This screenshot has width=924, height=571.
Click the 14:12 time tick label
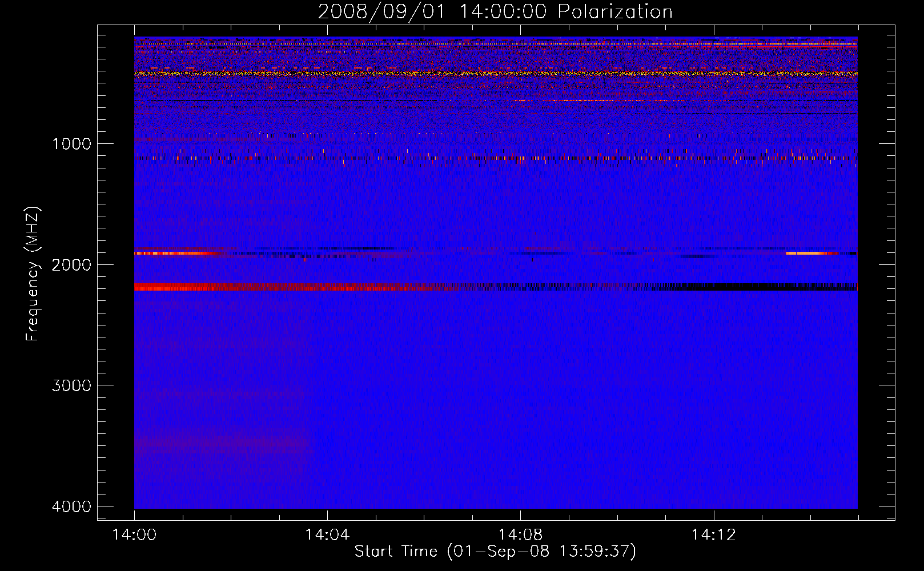point(713,535)
